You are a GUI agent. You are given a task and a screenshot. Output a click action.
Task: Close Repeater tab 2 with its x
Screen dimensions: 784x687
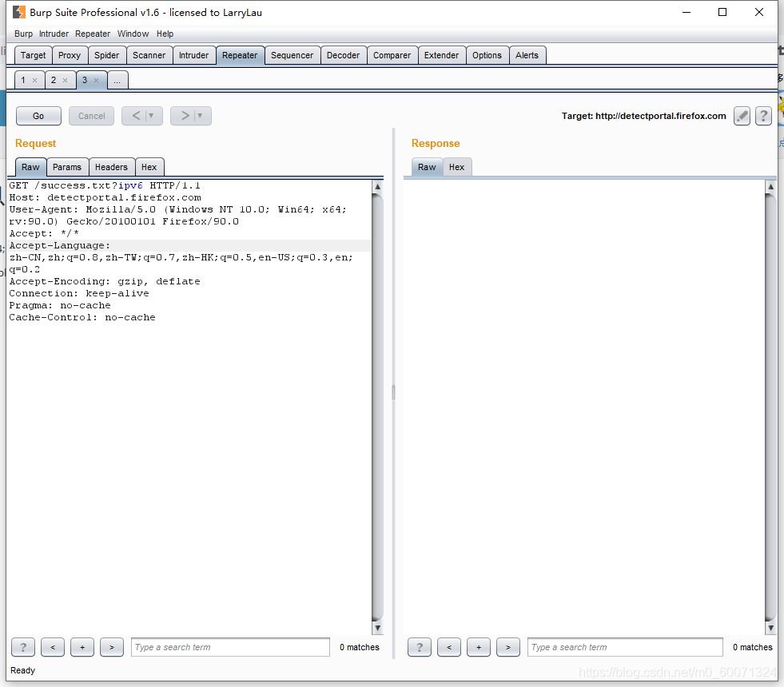point(65,81)
